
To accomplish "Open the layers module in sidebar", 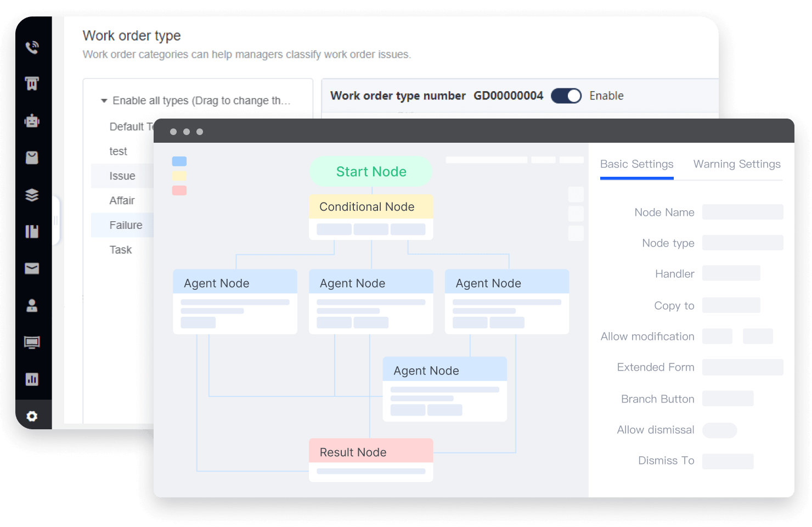I will coord(31,194).
